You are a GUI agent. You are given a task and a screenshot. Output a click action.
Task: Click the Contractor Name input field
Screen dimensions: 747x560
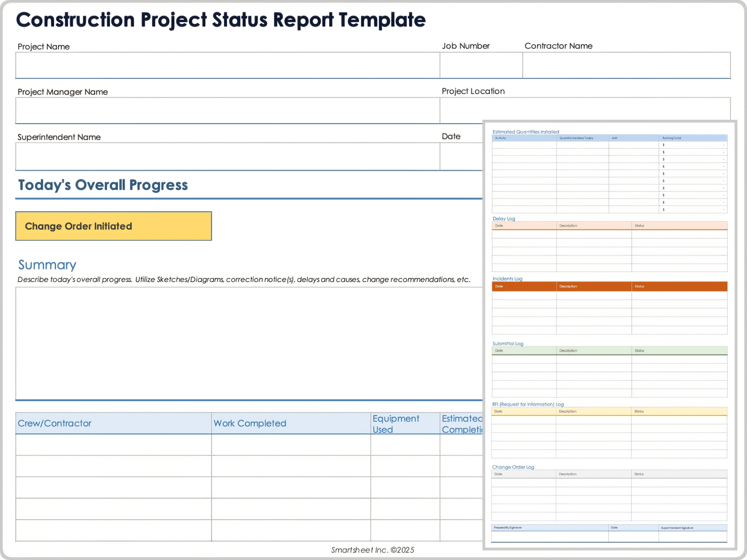pyautogui.click(x=626, y=65)
